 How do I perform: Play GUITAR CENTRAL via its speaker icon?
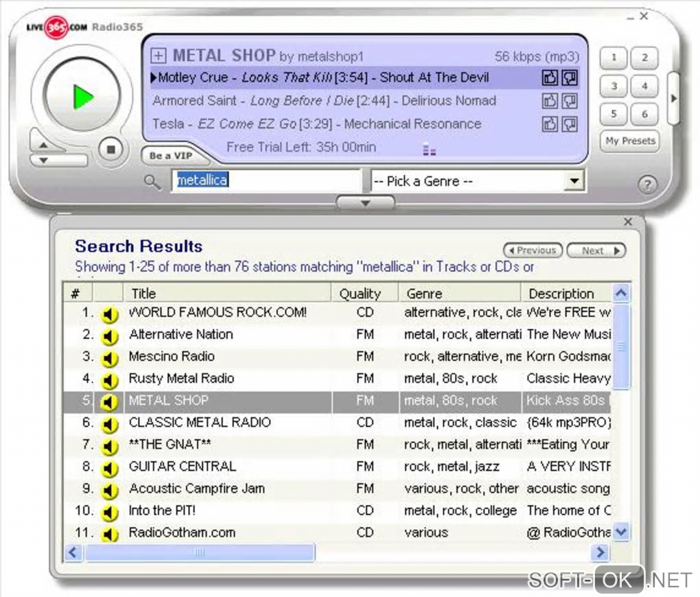[109, 469]
